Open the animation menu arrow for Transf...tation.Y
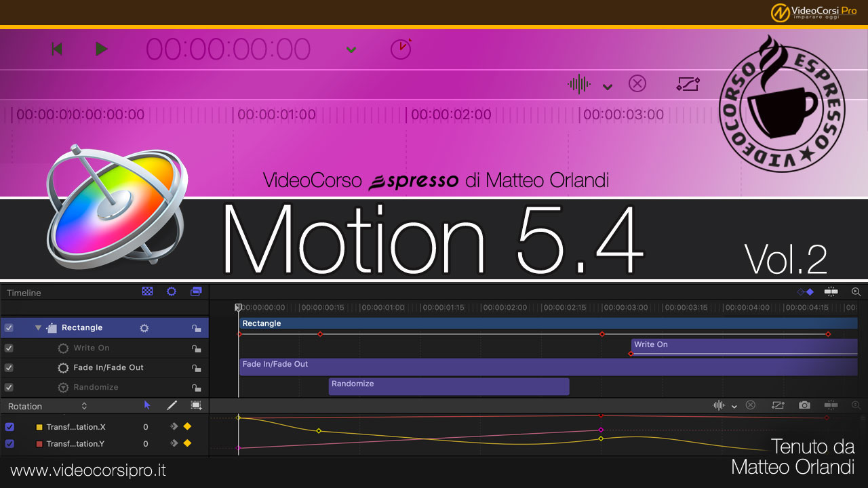This screenshot has height=488, width=868. click(x=174, y=443)
